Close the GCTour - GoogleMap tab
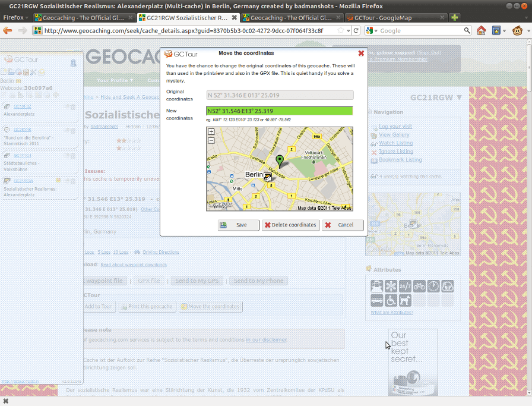The image size is (532, 406). [442, 17]
